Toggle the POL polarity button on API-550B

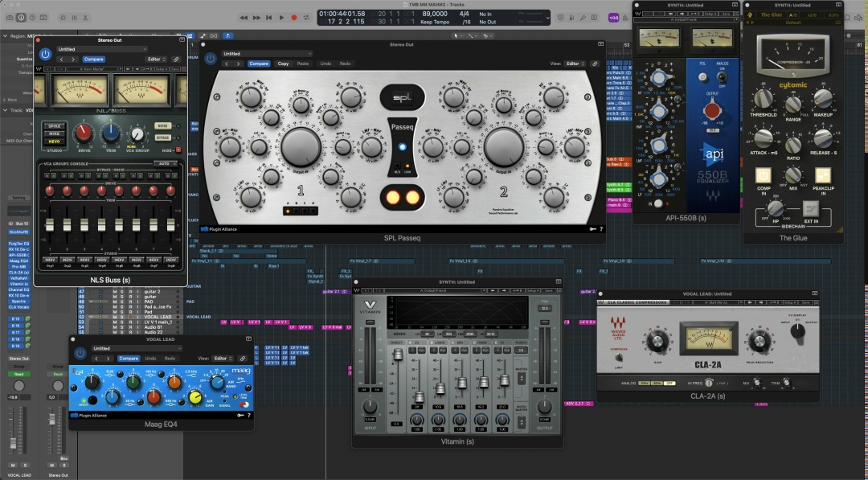pos(702,77)
